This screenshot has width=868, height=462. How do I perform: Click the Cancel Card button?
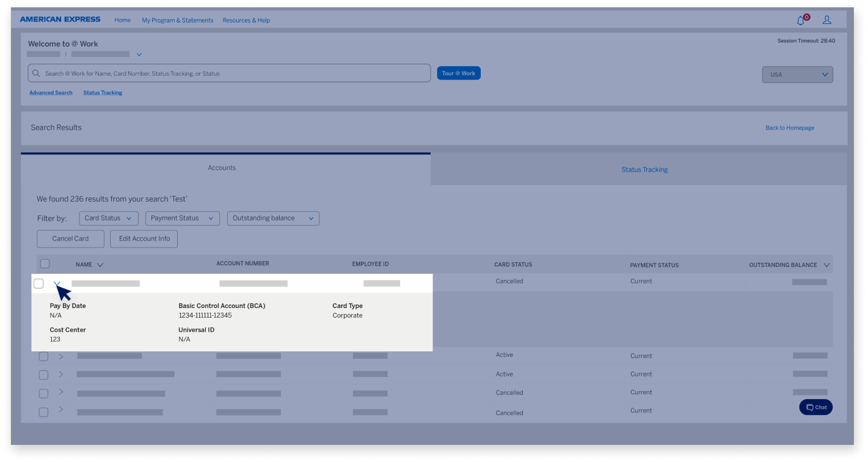70,239
